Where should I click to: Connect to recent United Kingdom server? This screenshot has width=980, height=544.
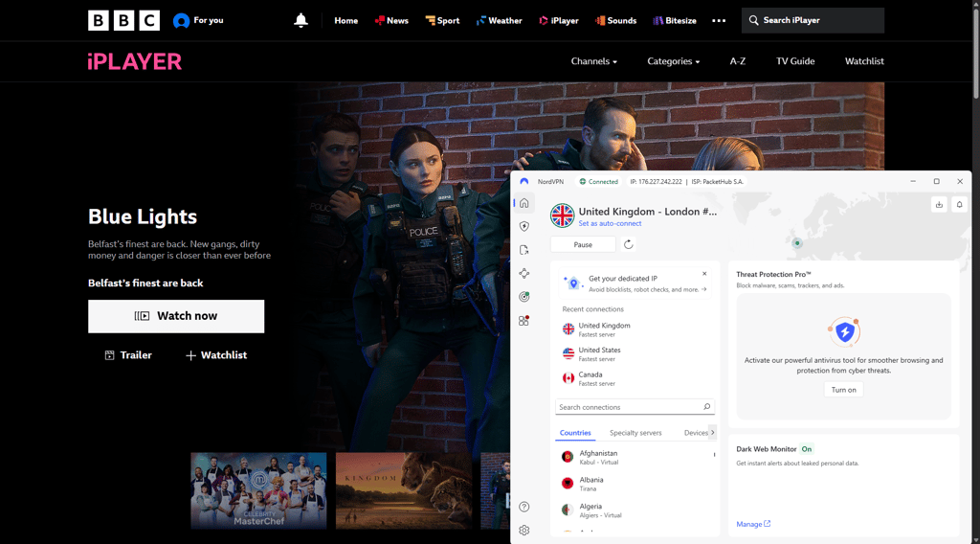[x=634, y=329]
